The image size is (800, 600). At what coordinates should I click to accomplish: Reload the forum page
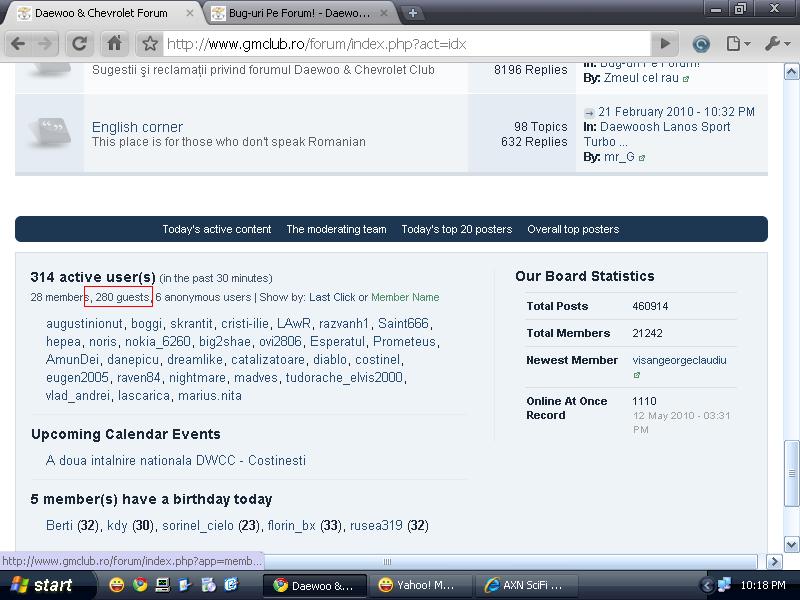point(79,44)
